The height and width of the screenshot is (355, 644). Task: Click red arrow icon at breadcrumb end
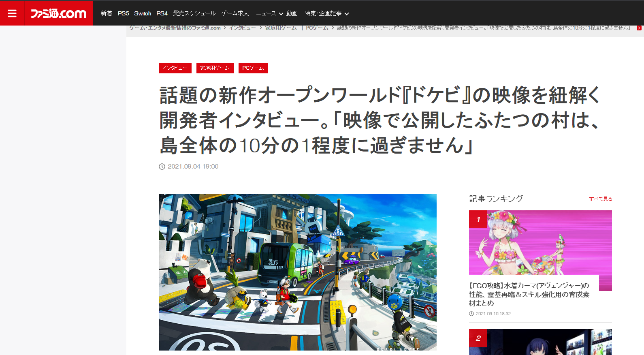[x=639, y=28]
